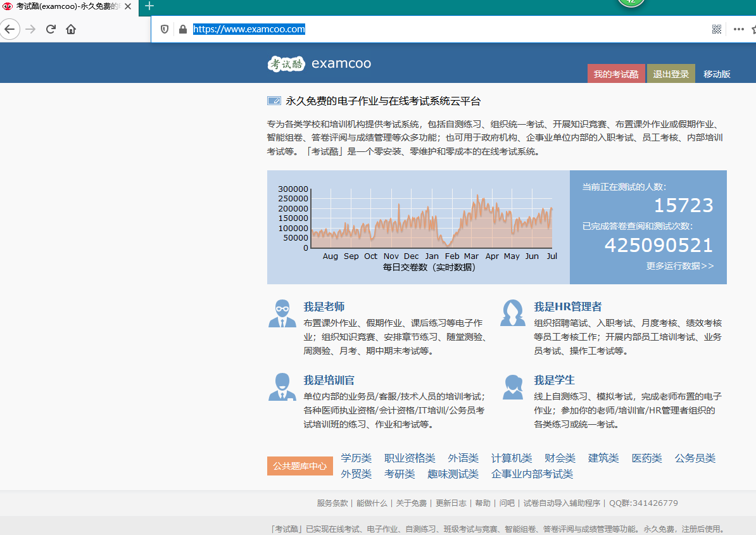Click the teacher avatar icon
The height and width of the screenshot is (535, 756).
click(282, 314)
